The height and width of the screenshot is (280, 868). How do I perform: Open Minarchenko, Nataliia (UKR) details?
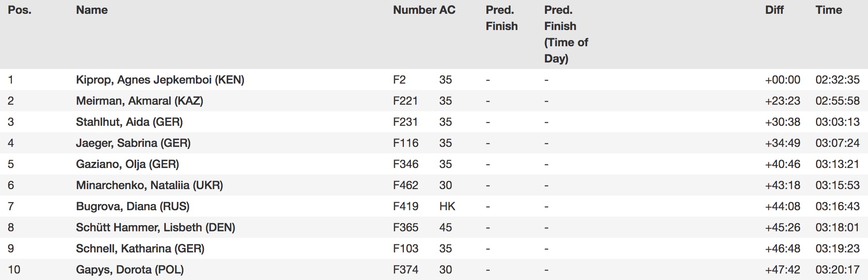pos(150,185)
